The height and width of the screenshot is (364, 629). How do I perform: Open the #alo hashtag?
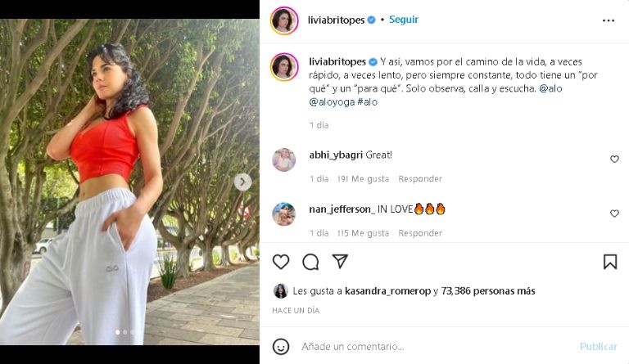[x=367, y=101]
